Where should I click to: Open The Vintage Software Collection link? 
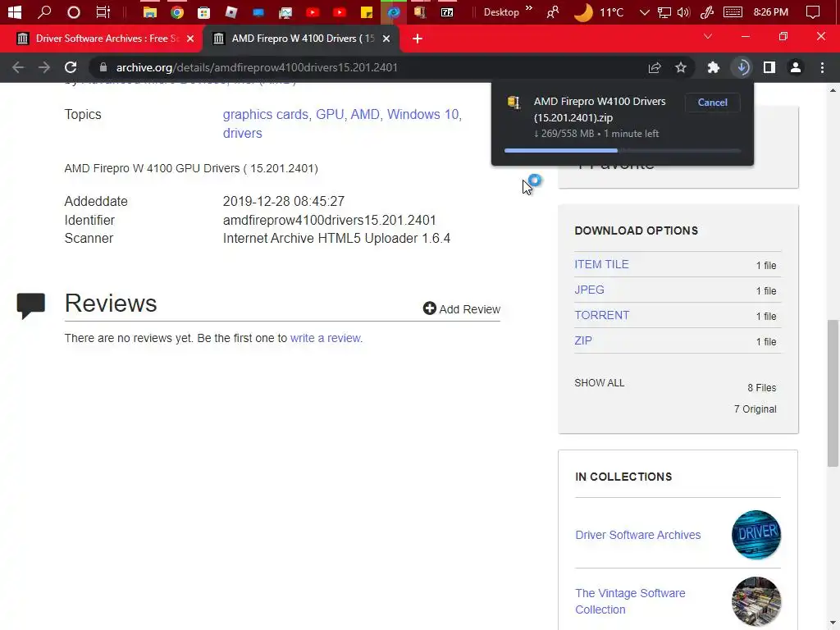coord(630,601)
